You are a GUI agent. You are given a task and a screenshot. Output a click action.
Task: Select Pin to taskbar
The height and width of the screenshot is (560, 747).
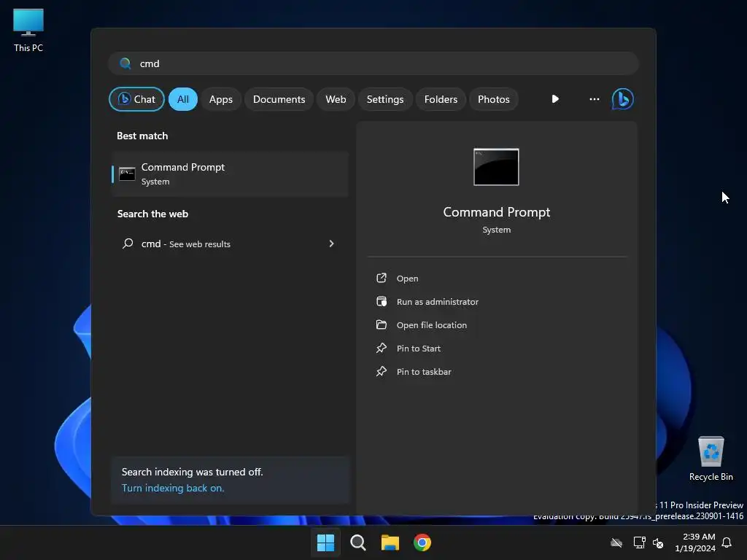click(x=424, y=372)
